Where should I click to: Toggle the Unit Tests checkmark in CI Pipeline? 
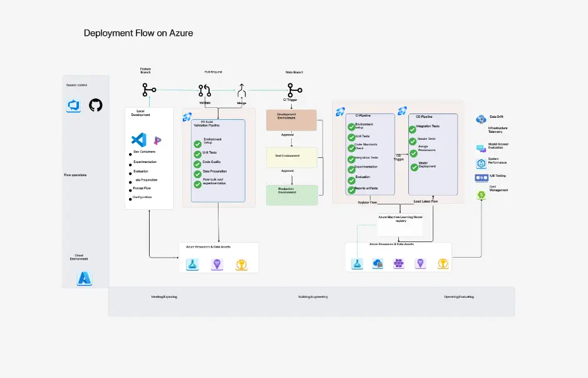(351, 137)
